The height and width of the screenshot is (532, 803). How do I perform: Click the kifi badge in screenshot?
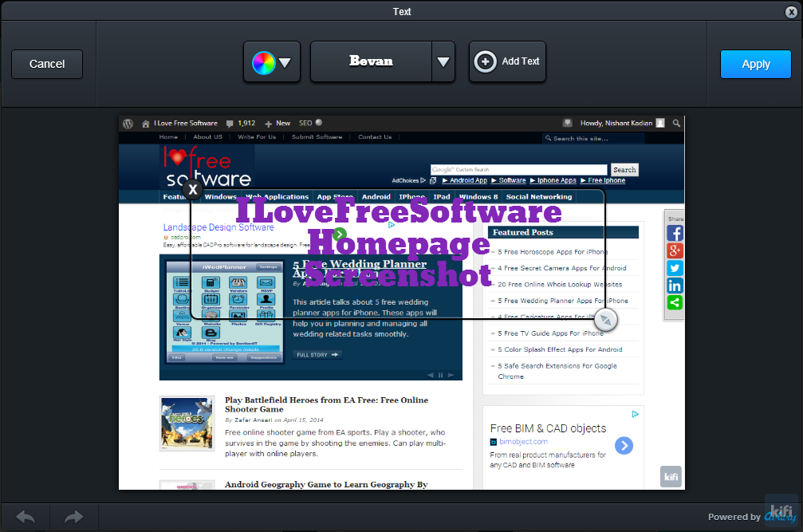[x=671, y=477]
